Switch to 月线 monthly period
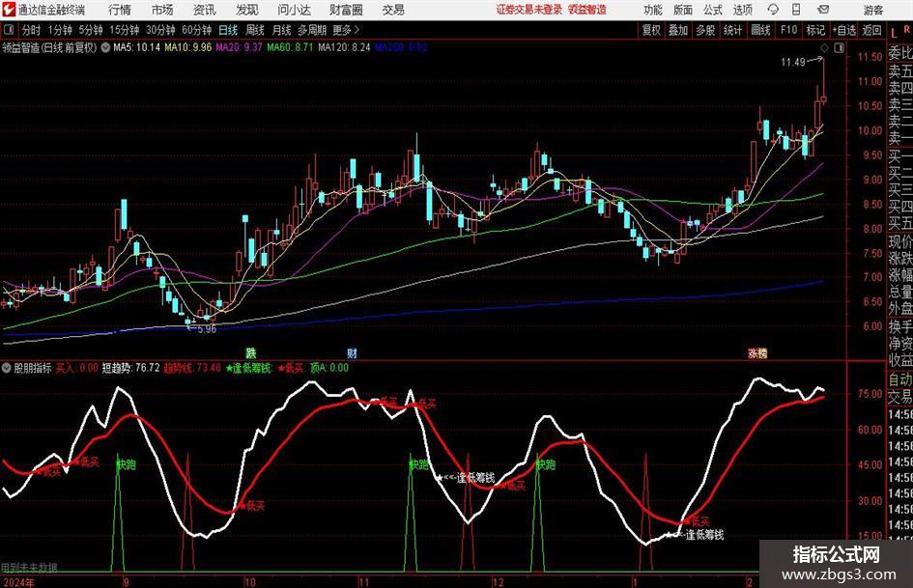The image size is (913, 588). click(x=281, y=30)
